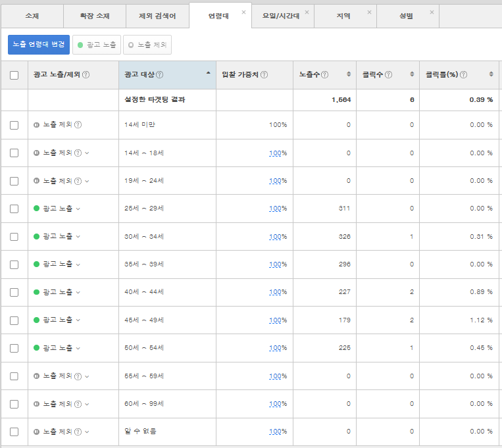Viewport: 502px width, 448px height.
Task: Check the 30세 ~ 34세 row checkbox
Action: click(x=14, y=237)
